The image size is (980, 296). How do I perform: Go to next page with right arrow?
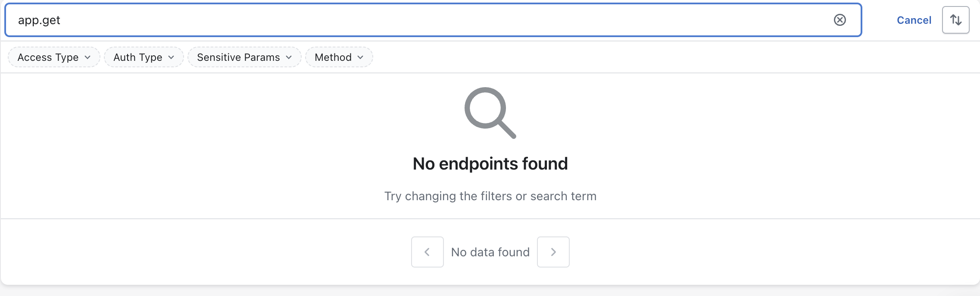tap(553, 252)
